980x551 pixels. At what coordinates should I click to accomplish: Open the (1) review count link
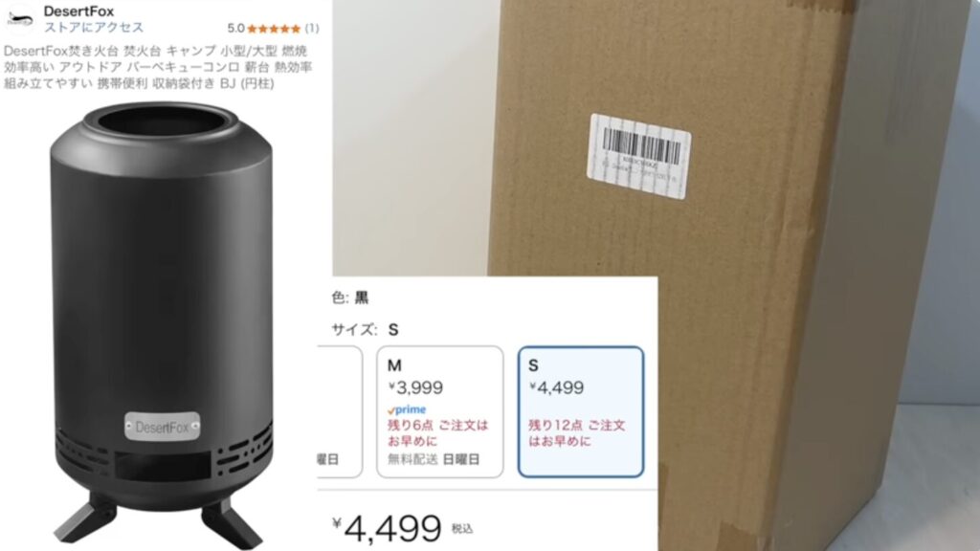(312, 28)
